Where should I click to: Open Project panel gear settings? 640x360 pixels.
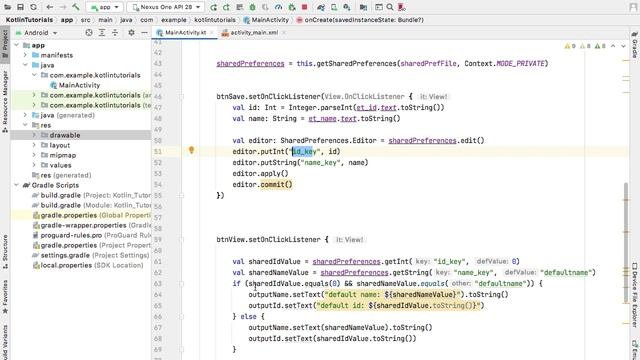point(131,32)
